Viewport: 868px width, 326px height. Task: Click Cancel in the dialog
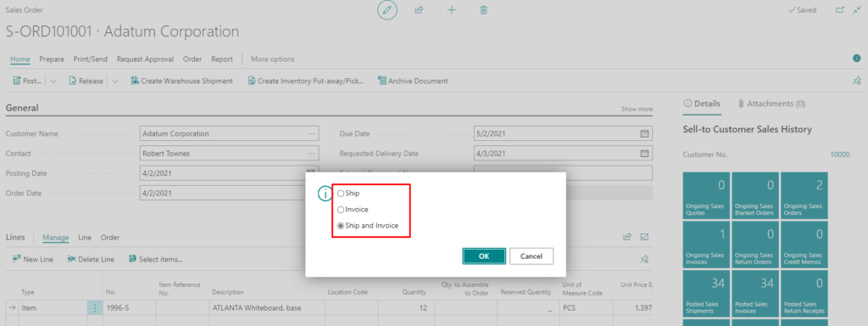click(531, 256)
